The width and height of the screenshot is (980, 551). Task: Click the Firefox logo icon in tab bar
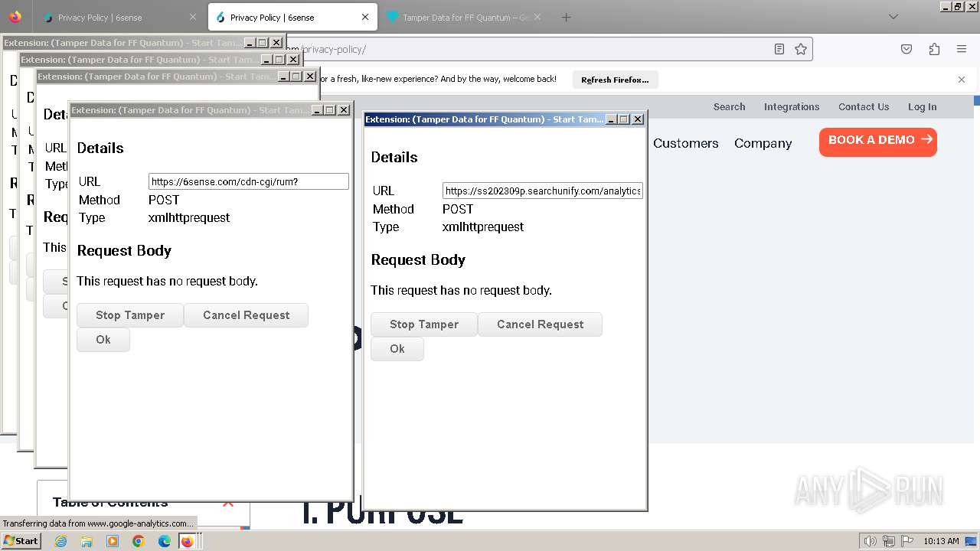coord(15,17)
